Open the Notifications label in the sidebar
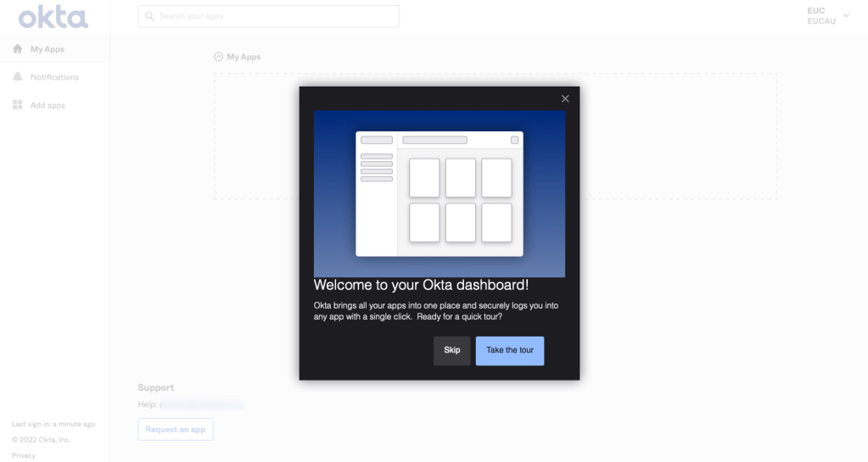Viewport: 868px width, 462px height. click(x=54, y=77)
